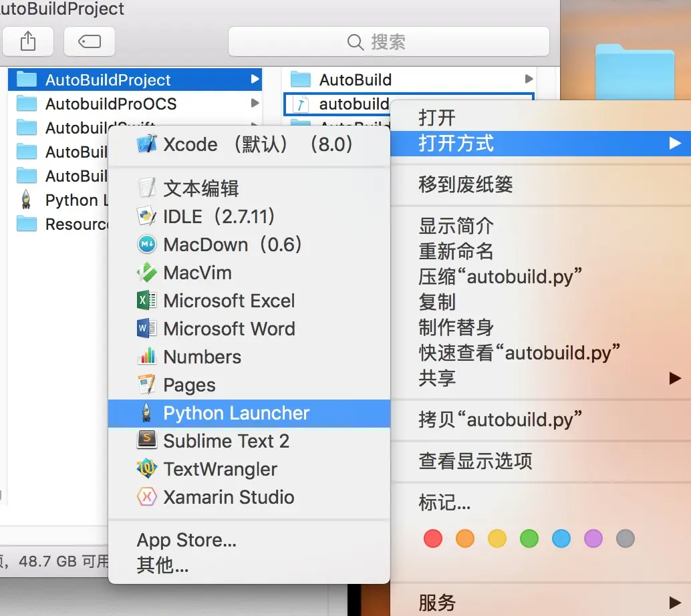Click the MacVim app icon
This screenshot has width=691, height=616.
[x=147, y=273]
